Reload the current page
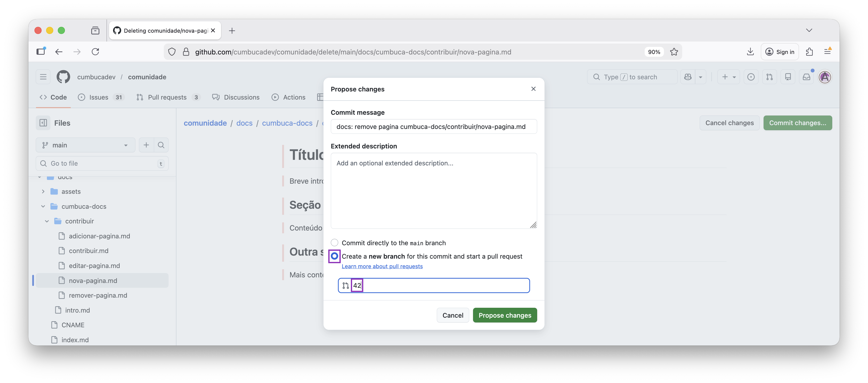868x383 pixels. (x=95, y=52)
